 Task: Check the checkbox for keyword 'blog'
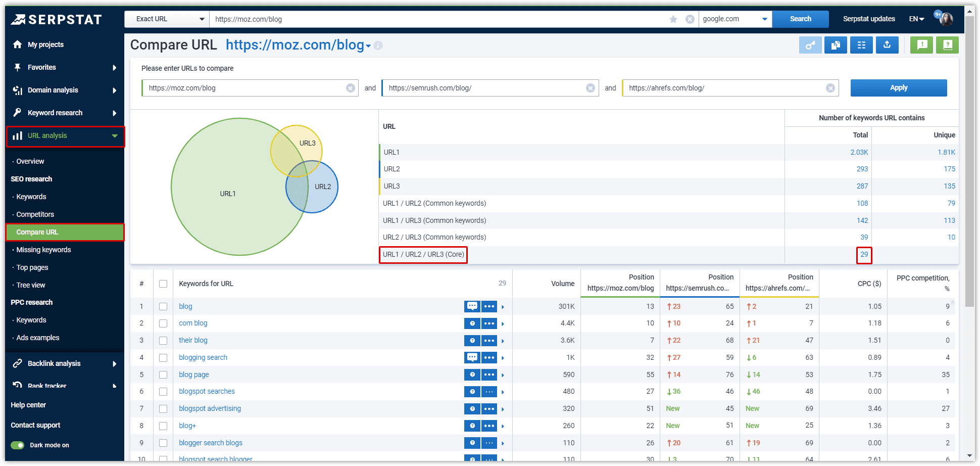pyautogui.click(x=163, y=306)
